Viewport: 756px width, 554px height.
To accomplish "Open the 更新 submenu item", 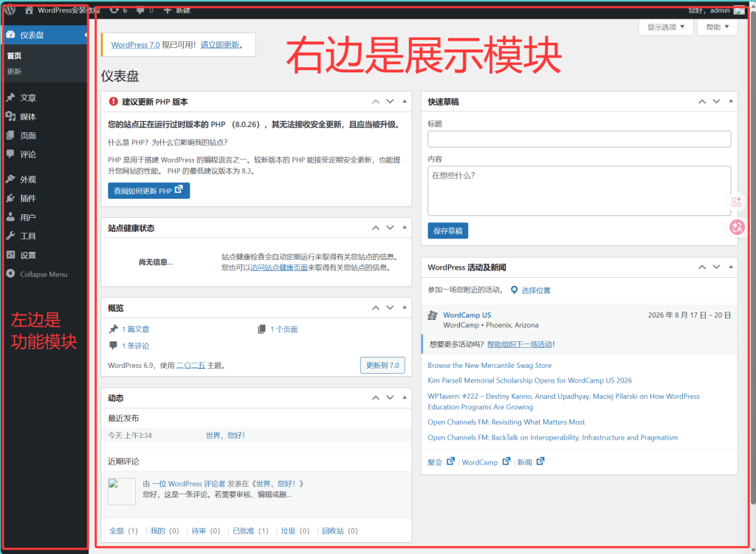I will point(14,72).
